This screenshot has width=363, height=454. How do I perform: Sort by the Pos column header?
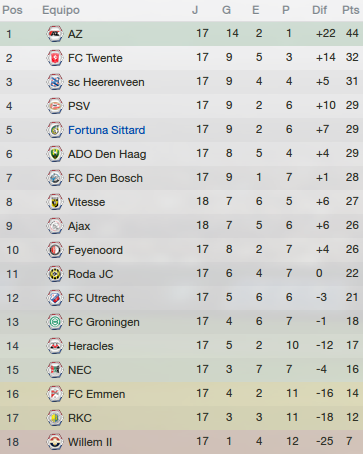click(12, 10)
